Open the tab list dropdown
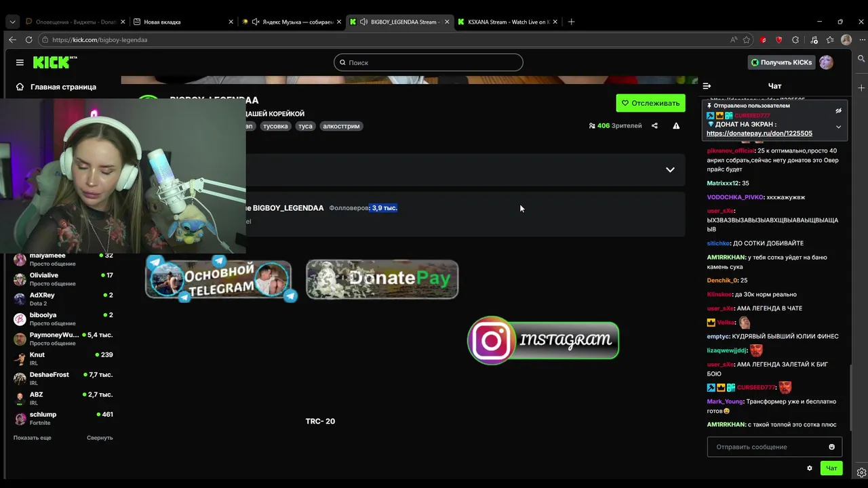The width and height of the screenshot is (868, 488). (12, 22)
